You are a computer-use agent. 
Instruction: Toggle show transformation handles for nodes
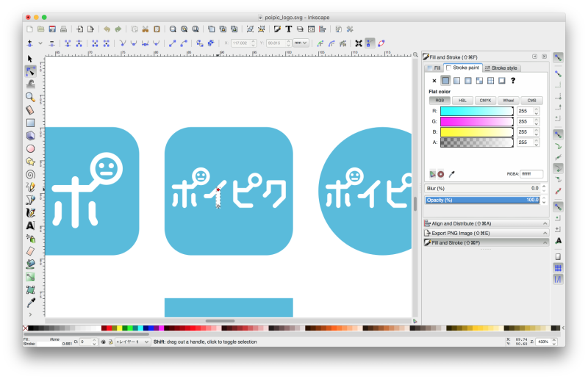pos(359,43)
